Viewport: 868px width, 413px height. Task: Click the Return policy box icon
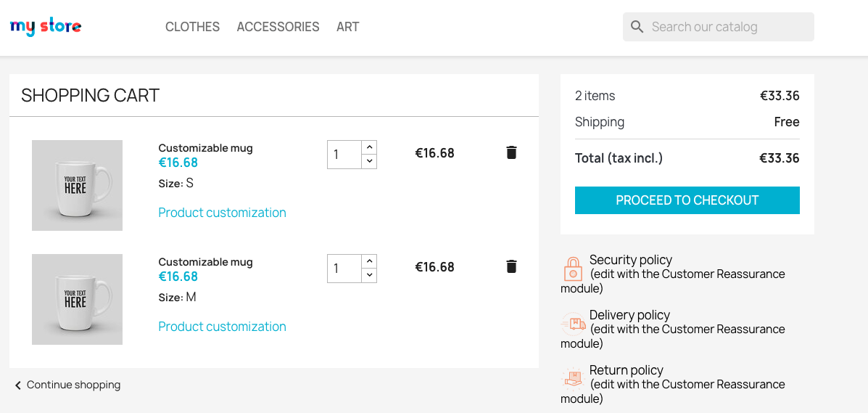click(573, 379)
